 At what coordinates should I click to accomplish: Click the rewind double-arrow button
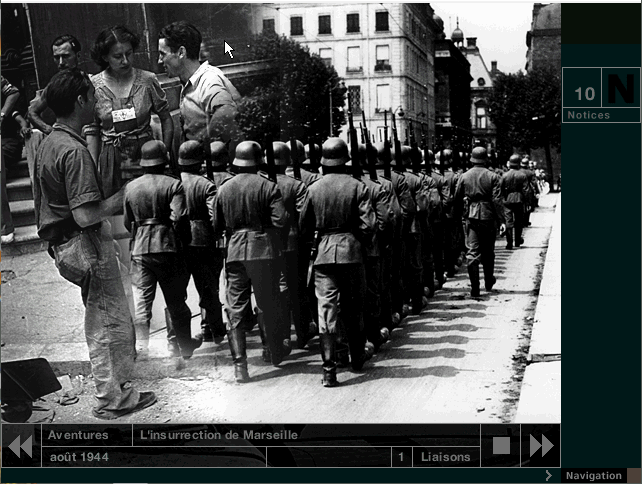[x=20, y=445]
